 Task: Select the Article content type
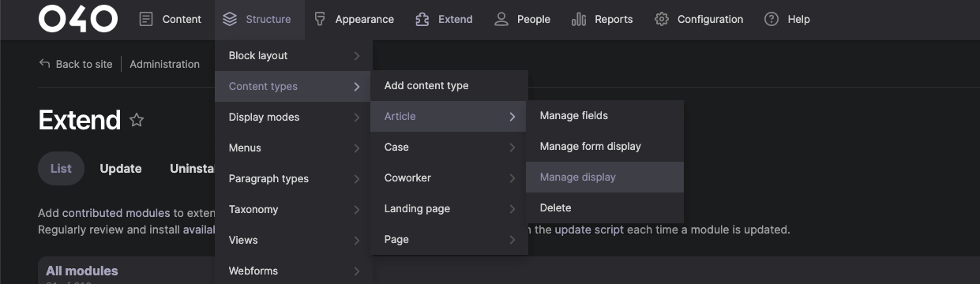click(449, 117)
